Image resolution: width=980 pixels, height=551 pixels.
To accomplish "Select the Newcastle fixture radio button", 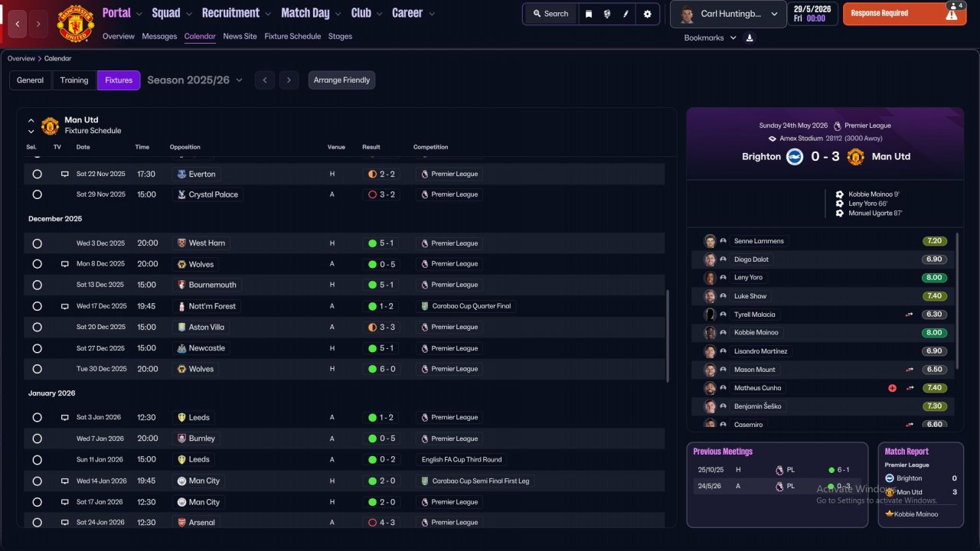I will pos(37,348).
